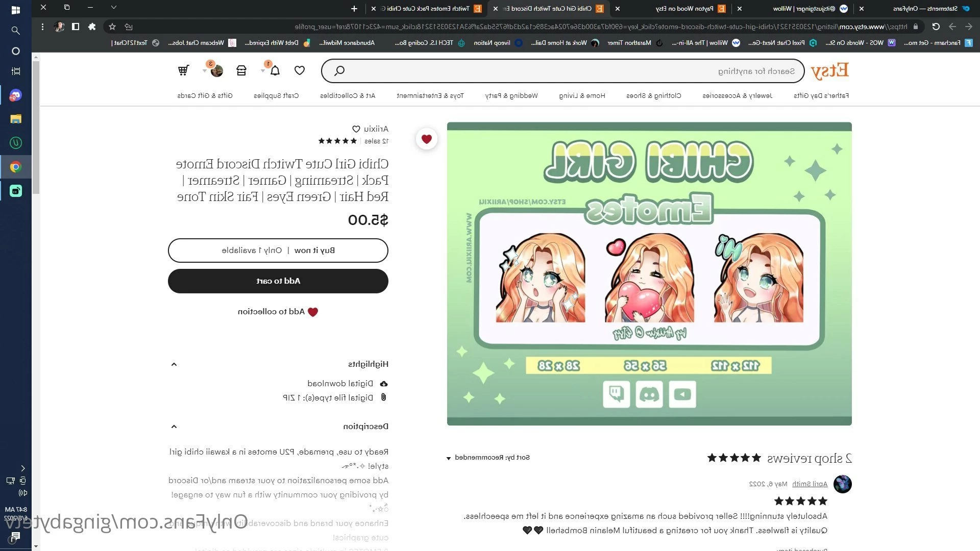Open TECH I.S. Coding bookmark
Viewport: 980px width, 551px height.
[430, 43]
